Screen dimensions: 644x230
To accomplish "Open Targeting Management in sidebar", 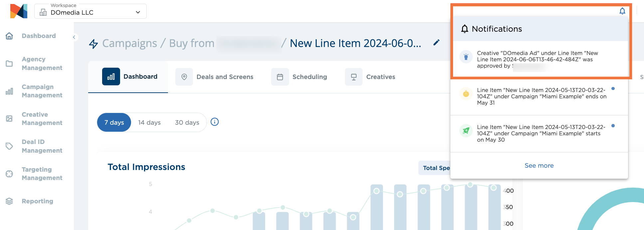I will tap(42, 174).
